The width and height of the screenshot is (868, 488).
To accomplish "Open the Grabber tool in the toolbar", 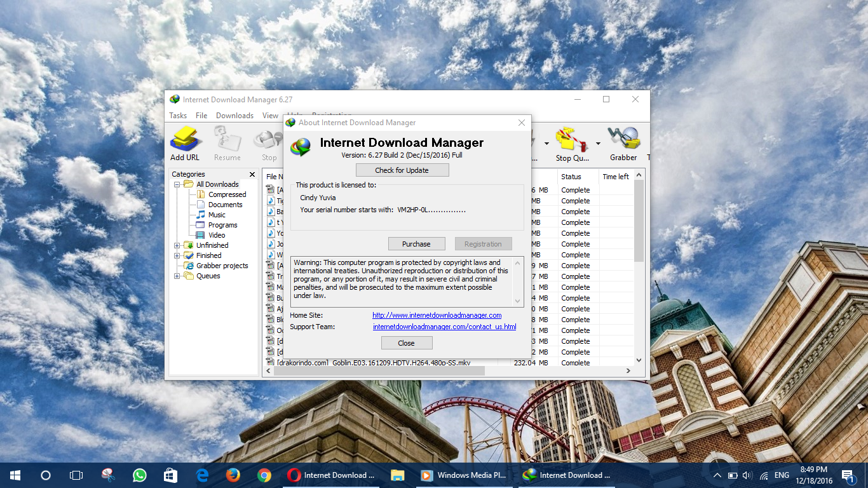I will tap(623, 143).
